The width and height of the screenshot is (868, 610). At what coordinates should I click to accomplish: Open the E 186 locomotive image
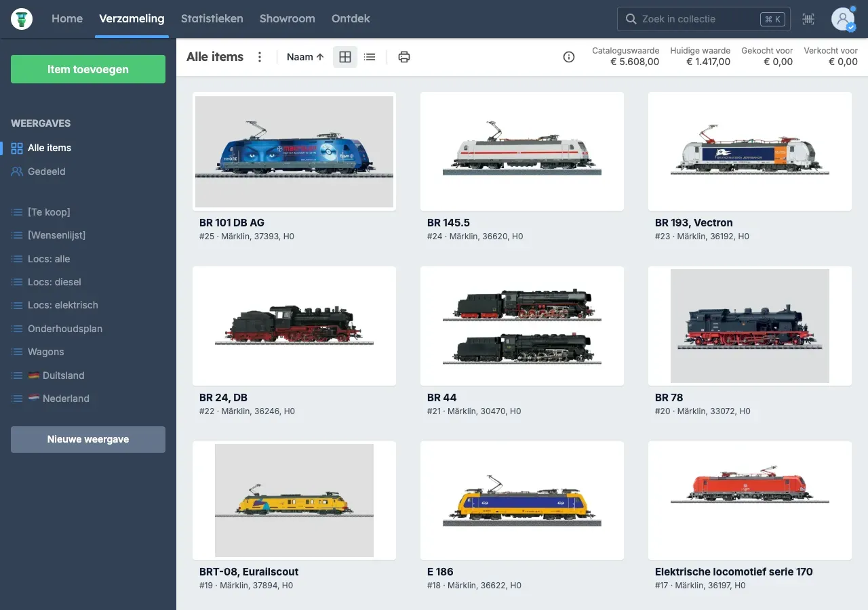click(522, 500)
